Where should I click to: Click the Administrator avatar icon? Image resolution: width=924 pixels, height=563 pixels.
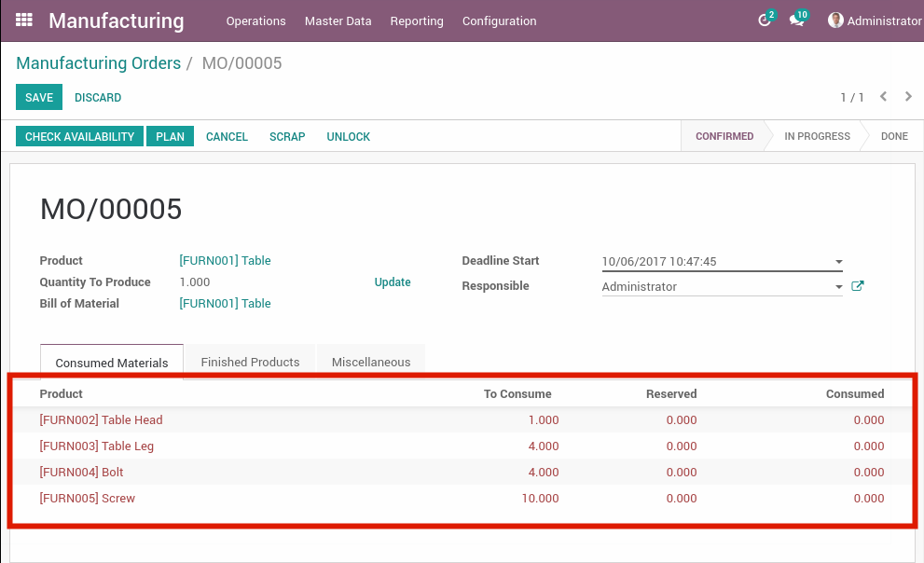pos(835,21)
